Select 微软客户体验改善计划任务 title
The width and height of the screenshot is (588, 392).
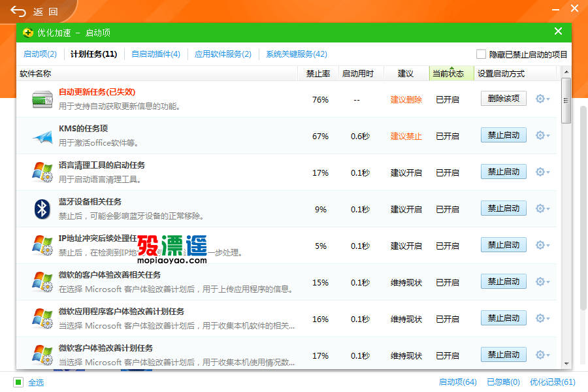point(106,348)
